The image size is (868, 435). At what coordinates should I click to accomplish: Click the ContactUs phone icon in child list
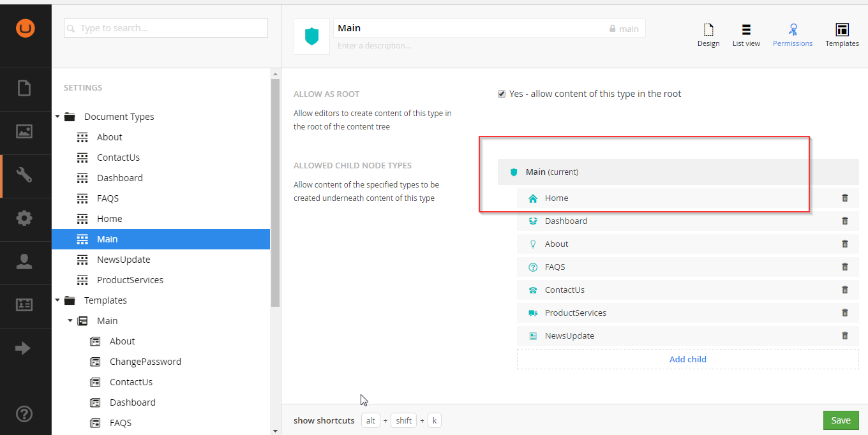[x=533, y=290]
